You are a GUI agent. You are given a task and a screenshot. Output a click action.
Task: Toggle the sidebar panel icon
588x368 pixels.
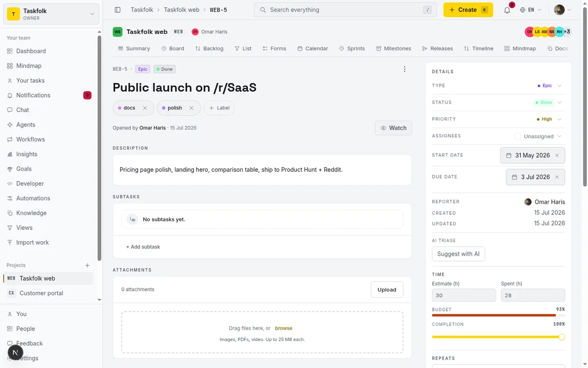[118, 10]
